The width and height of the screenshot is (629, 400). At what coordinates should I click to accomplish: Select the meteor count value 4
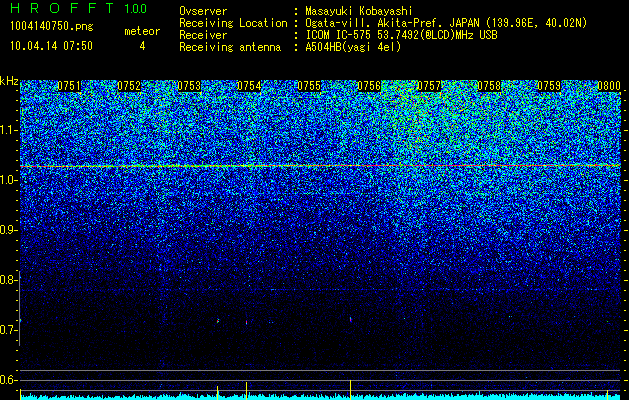142,46
